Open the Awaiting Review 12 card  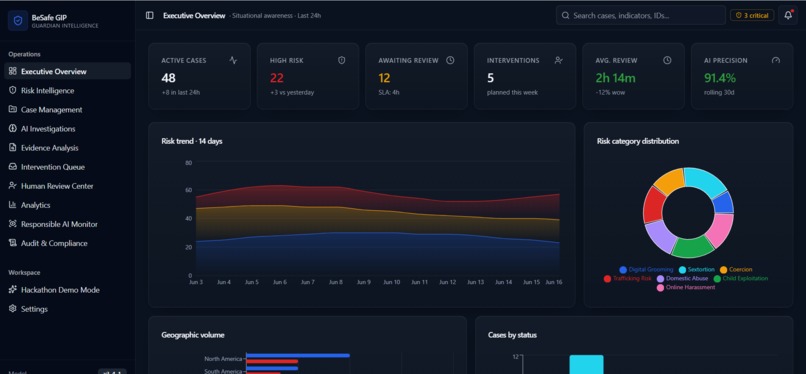[x=416, y=76]
